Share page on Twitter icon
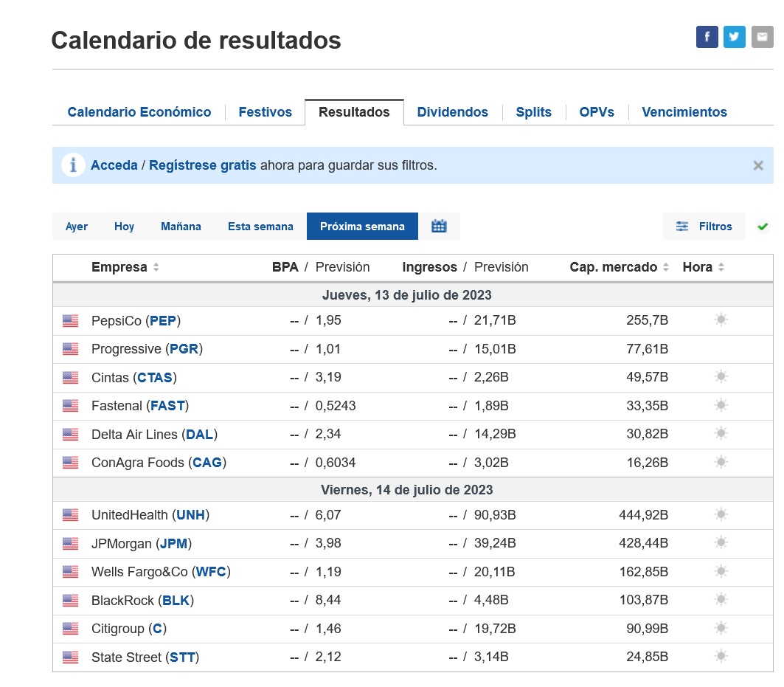 coord(734,37)
